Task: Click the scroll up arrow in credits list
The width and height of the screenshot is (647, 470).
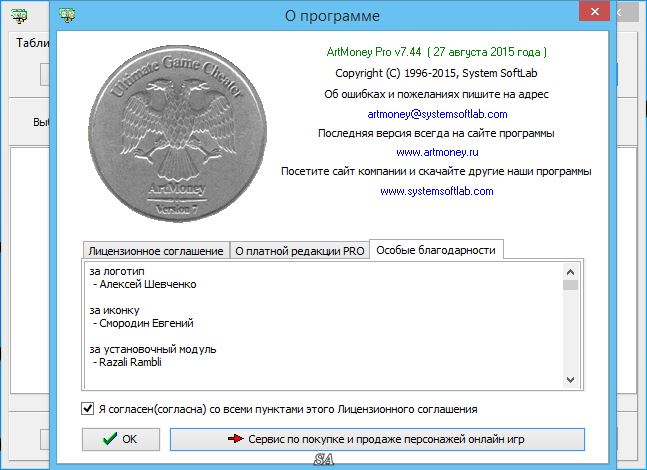Action: [570, 272]
